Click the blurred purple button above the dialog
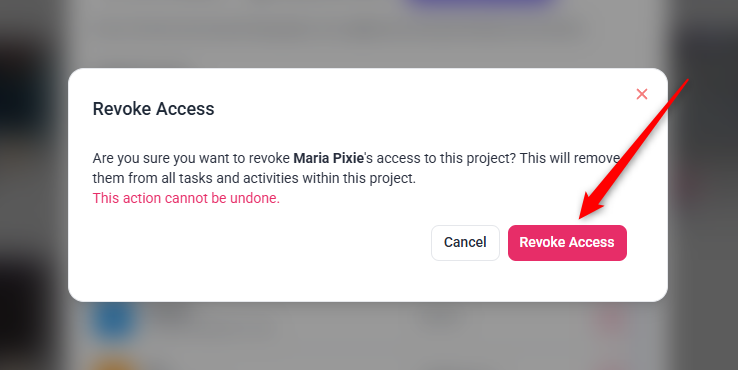This screenshot has height=370, width=738. (480, 4)
